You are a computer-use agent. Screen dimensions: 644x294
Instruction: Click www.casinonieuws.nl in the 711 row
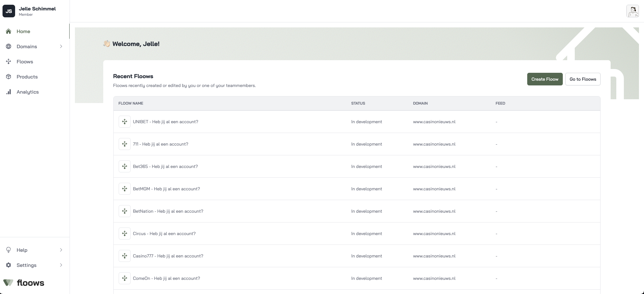[x=434, y=144]
